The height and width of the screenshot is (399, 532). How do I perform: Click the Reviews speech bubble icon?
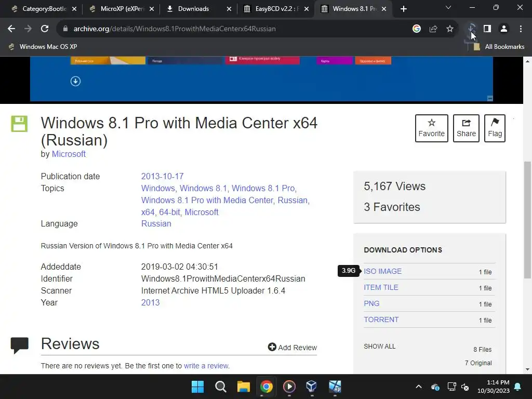tap(19, 345)
